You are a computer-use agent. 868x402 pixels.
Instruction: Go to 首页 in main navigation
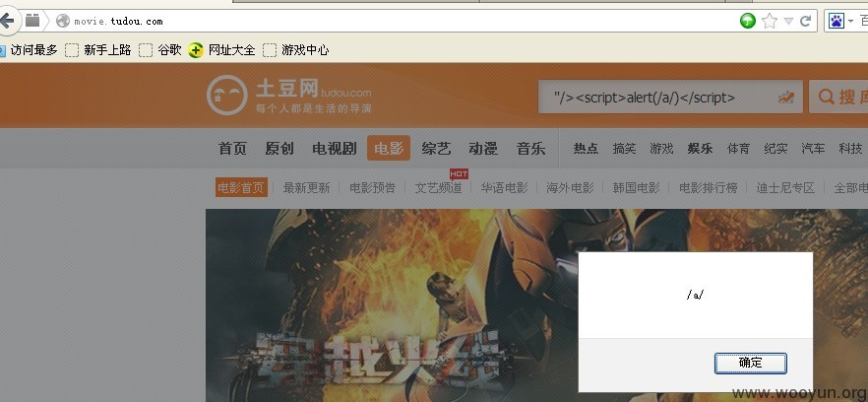(x=232, y=149)
